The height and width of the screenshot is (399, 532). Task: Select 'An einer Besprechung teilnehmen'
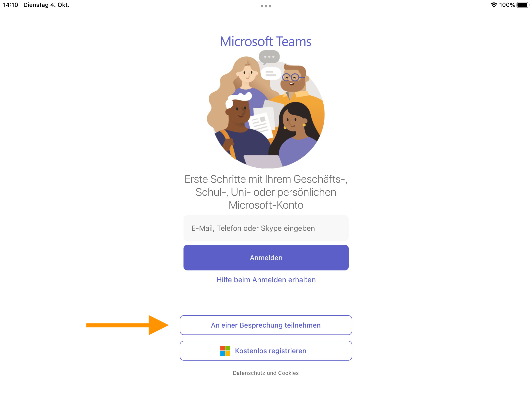[266, 325]
